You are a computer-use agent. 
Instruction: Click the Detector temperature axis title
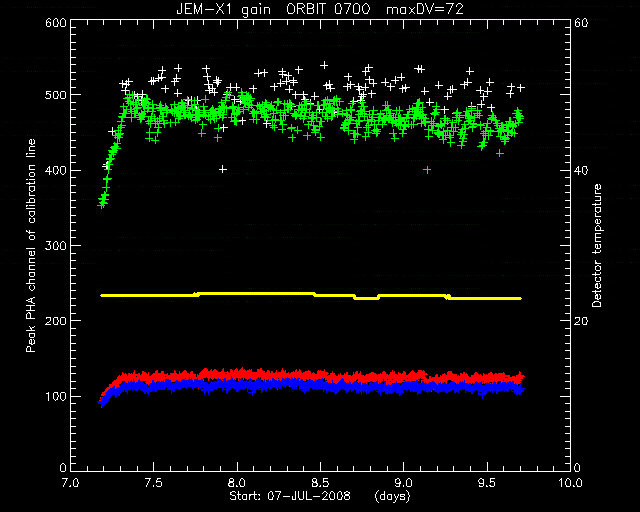click(x=597, y=245)
